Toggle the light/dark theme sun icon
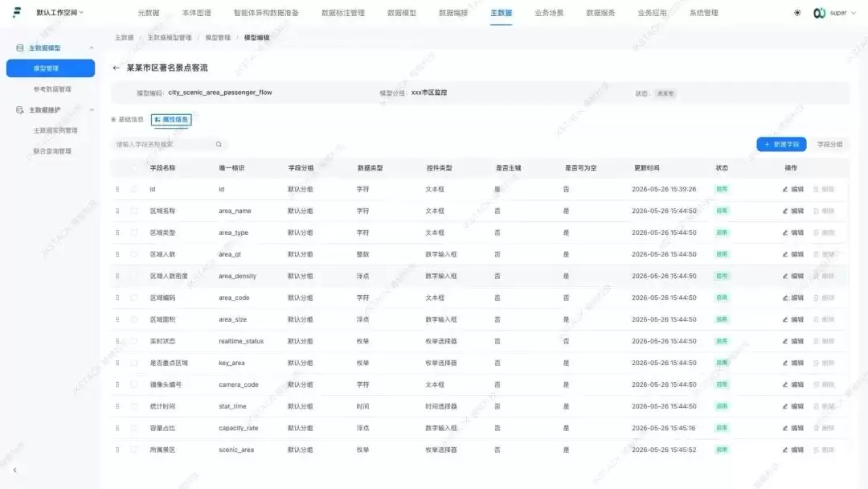 click(797, 13)
